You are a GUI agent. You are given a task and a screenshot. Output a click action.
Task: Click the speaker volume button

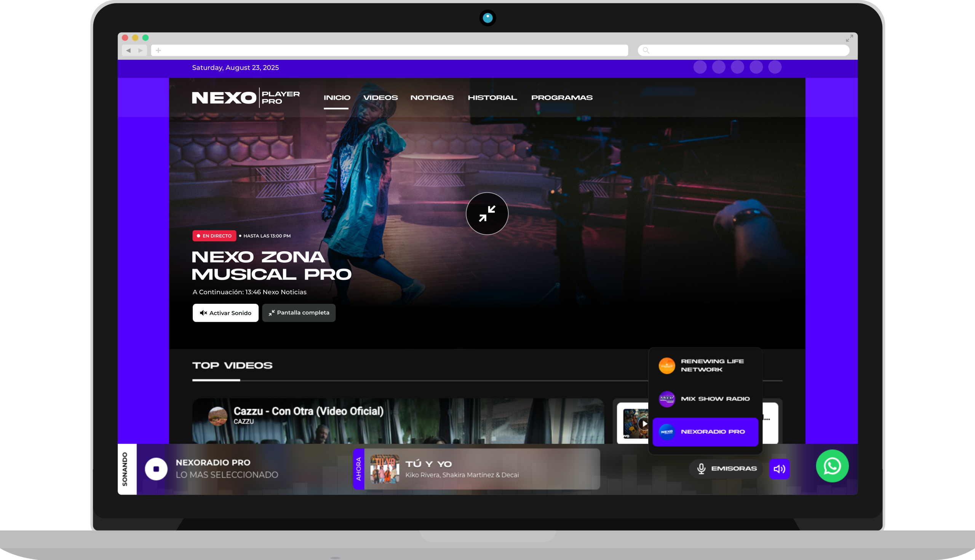(x=780, y=469)
